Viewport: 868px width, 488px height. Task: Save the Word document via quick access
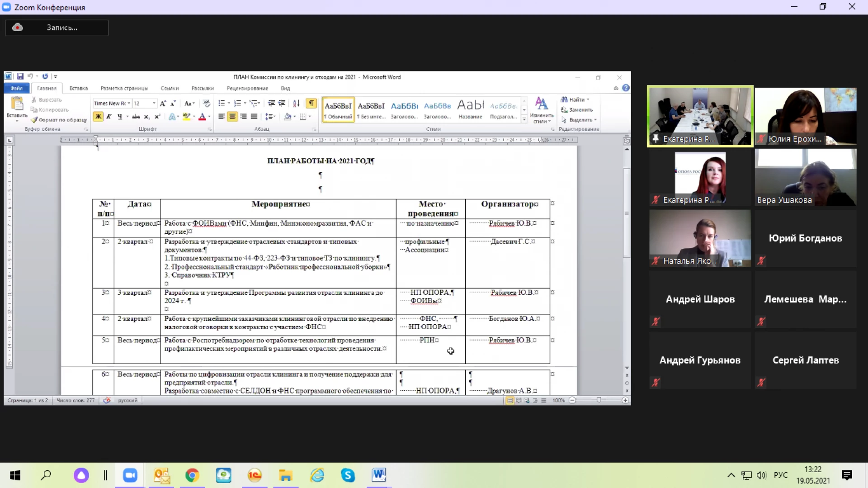tap(20, 76)
